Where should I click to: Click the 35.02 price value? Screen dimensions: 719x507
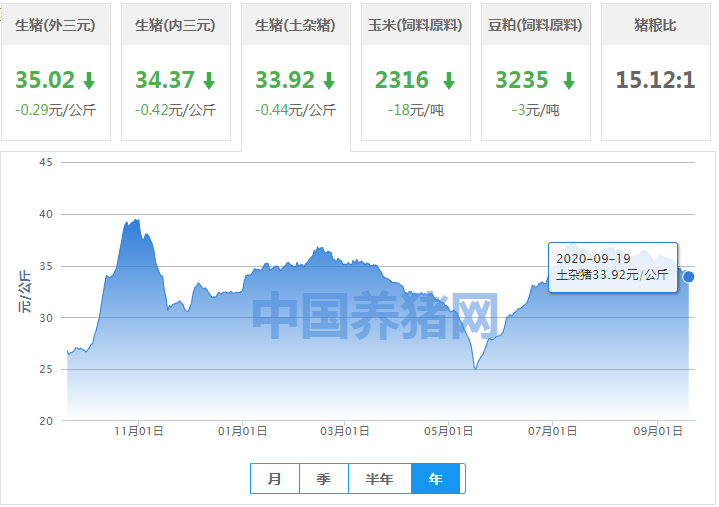click(x=45, y=80)
